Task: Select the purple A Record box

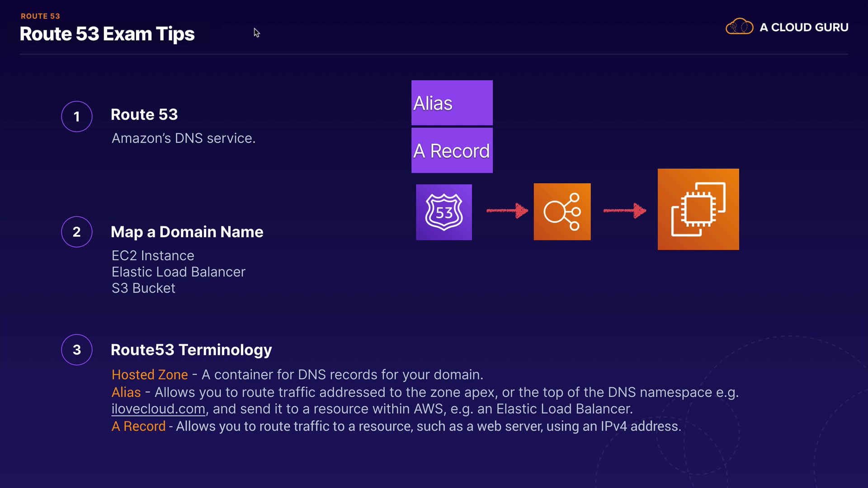Action: point(452,150)
